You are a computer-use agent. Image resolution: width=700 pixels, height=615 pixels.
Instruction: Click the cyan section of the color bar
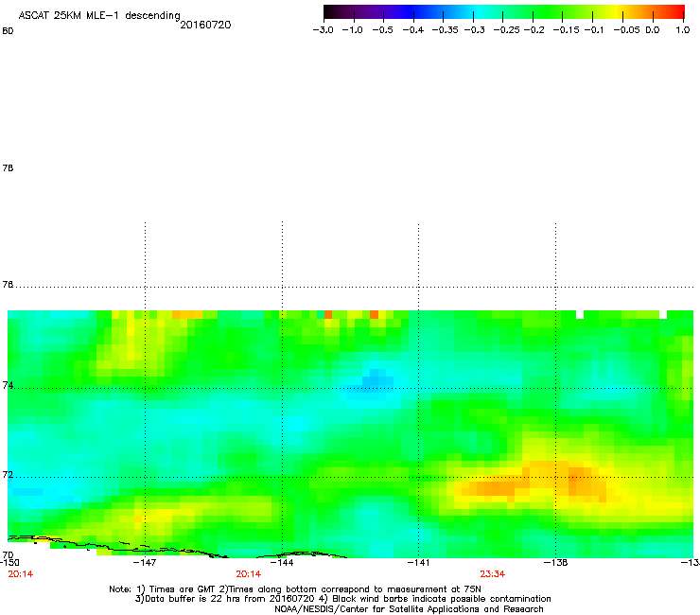[479, 11]
